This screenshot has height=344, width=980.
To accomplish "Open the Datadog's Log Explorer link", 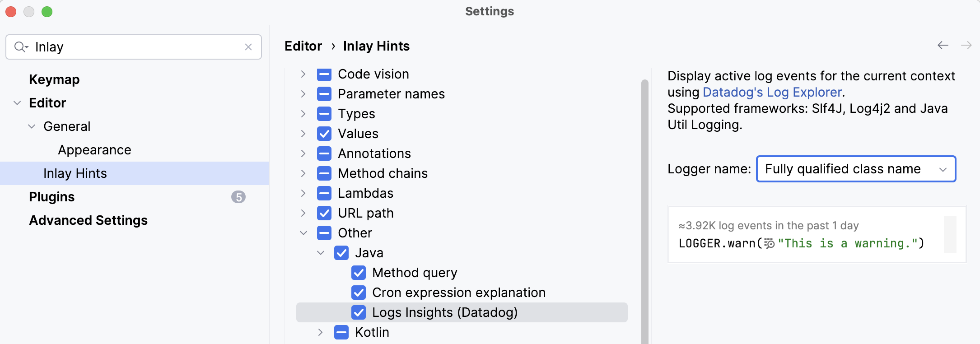I will 772,92.
